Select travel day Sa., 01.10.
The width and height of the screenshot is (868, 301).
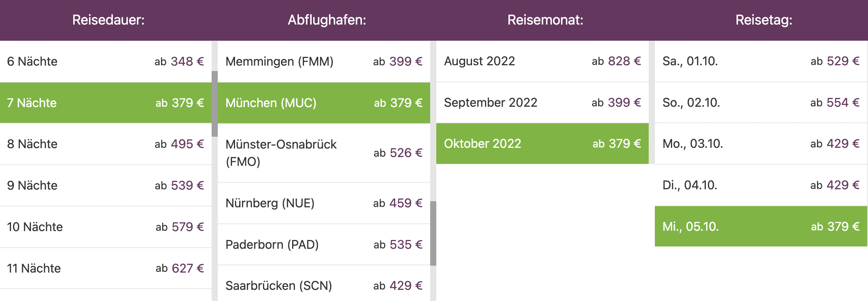coord(761,61)
